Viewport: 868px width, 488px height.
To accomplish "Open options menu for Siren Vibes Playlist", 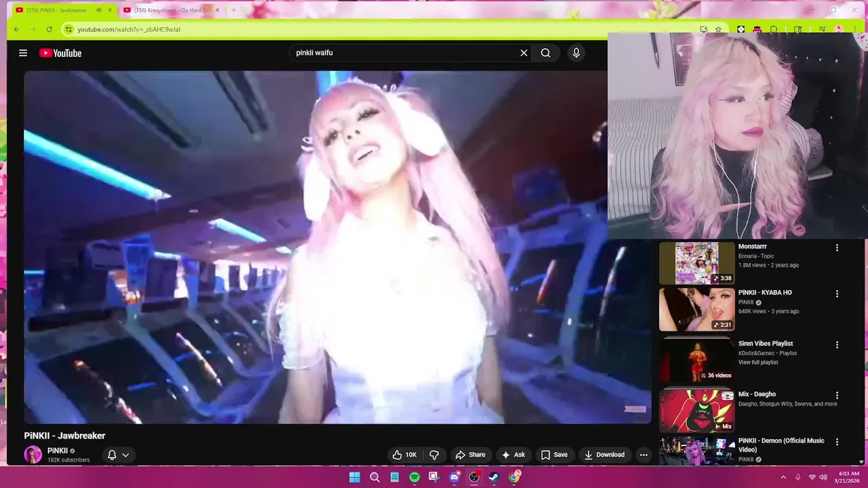I will (837, 345).
